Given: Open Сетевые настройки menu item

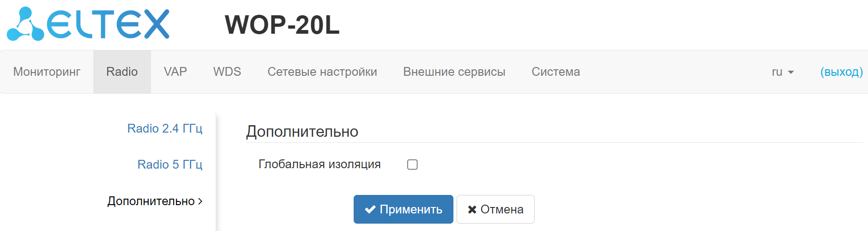Looking at the screenshot, I should pos(322,72).
